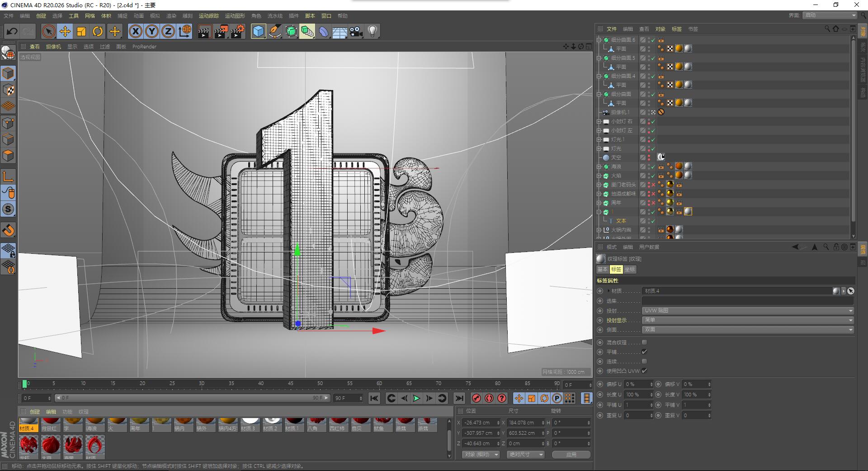The height and width of the screenshot is (471, 868).
Task: Click the camera object icon
Action: coord(356,31)
